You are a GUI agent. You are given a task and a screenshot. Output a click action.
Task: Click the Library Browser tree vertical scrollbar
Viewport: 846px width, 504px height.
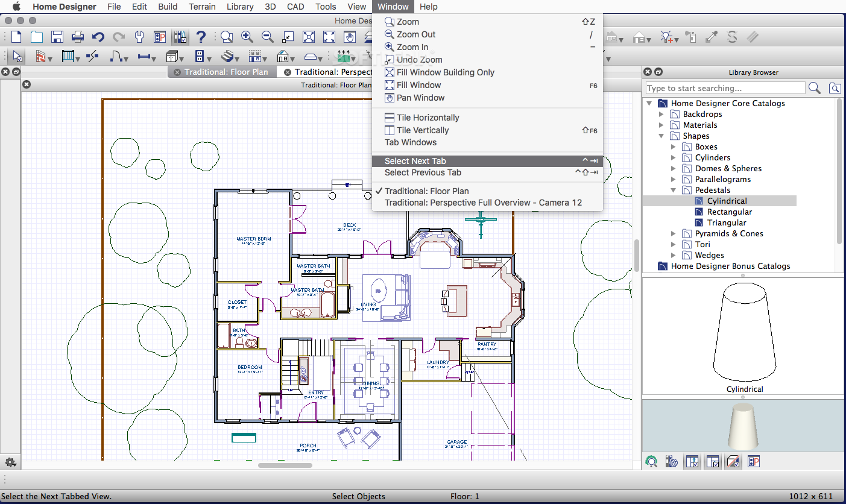point(839,172)
